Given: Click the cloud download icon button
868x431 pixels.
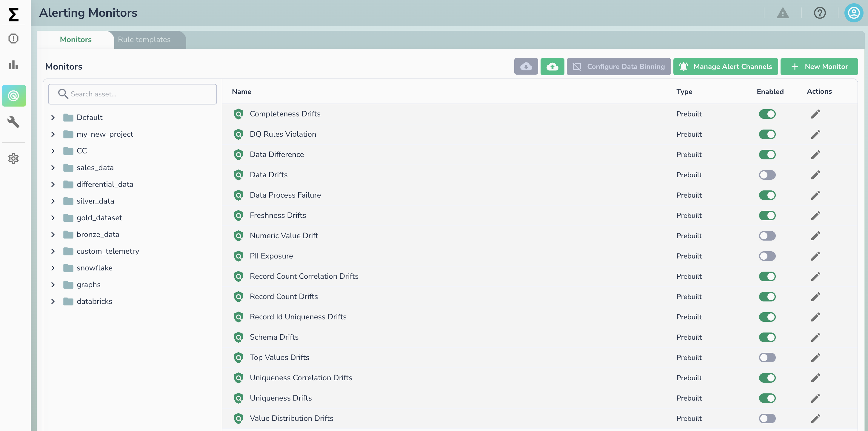Looking at the screenshot, I should [x=526, y=66].
